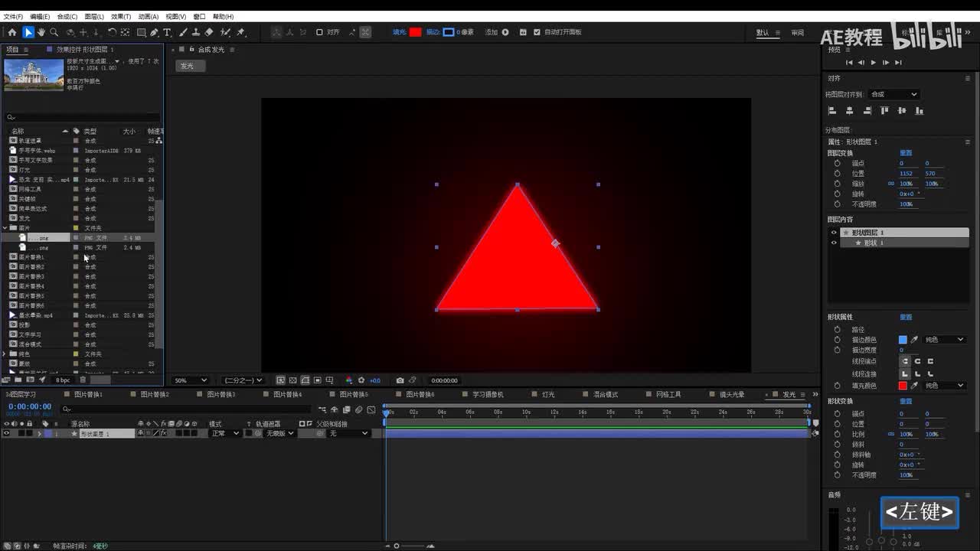
Task: Click the stroke color eyedropper
Action: click(914, 340)
